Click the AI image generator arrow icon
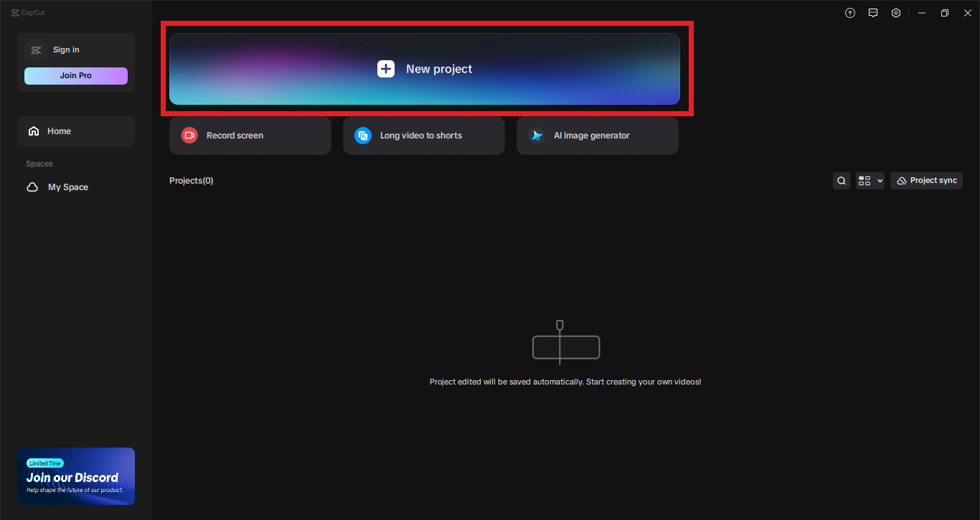Image resolution: width=980 pixels, height=520 pixels. 537,136
